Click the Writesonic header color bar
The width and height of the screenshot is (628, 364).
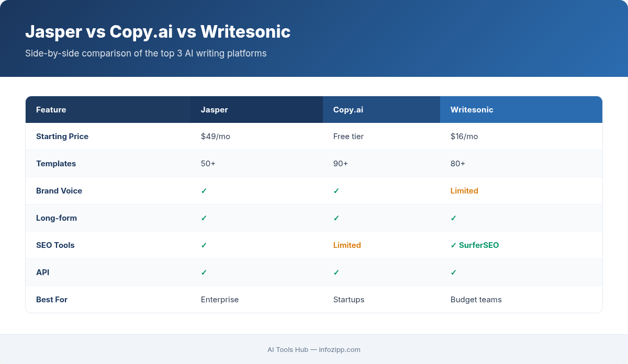(x=521, y=110)
